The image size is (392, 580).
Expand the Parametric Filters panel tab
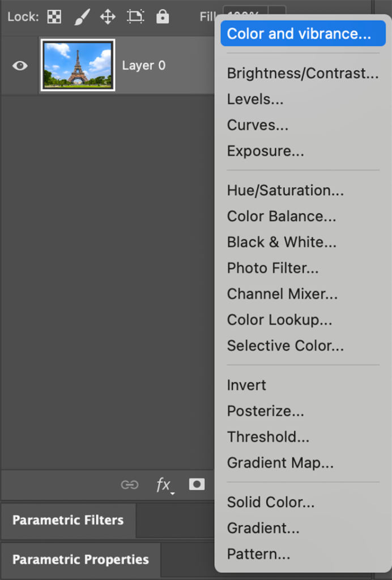pyautogui.click(x=68, y=520)
